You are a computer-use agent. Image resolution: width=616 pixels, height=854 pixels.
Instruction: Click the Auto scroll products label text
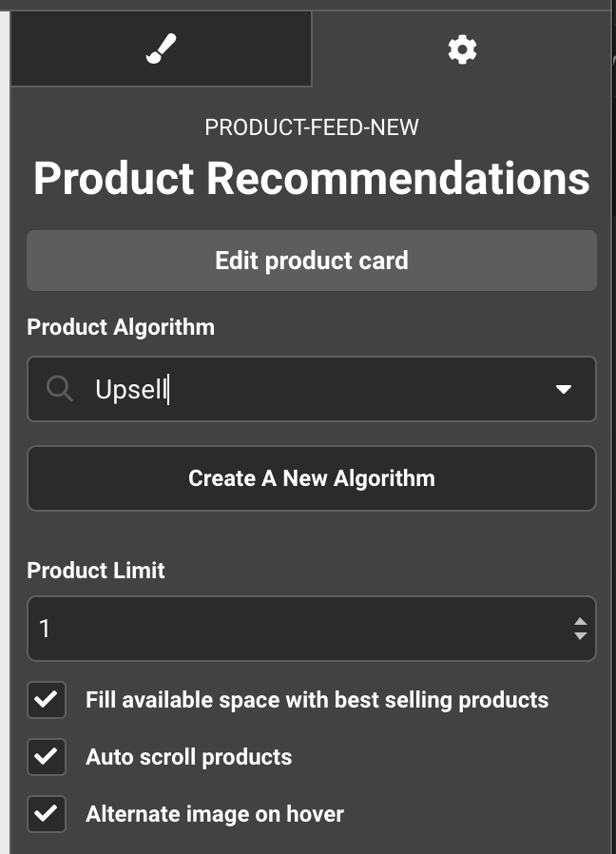(188, 758)
